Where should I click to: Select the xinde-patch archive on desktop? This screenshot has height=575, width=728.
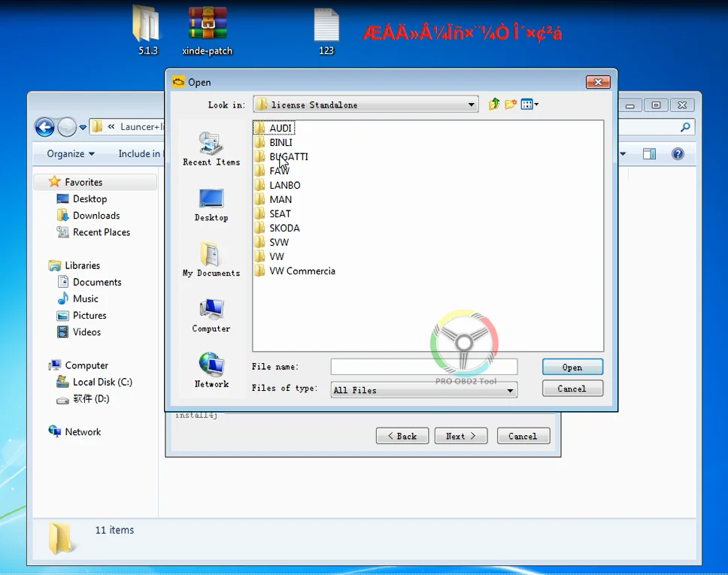tap(207, 31)
